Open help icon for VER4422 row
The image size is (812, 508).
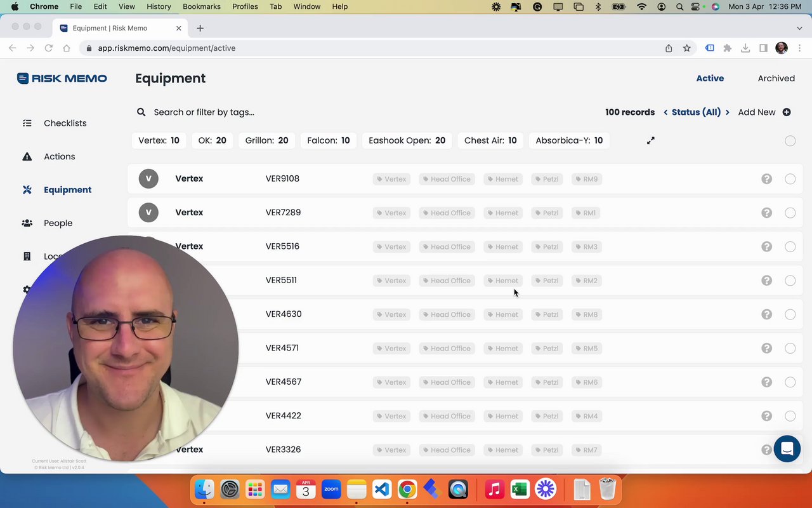point(767,416)
